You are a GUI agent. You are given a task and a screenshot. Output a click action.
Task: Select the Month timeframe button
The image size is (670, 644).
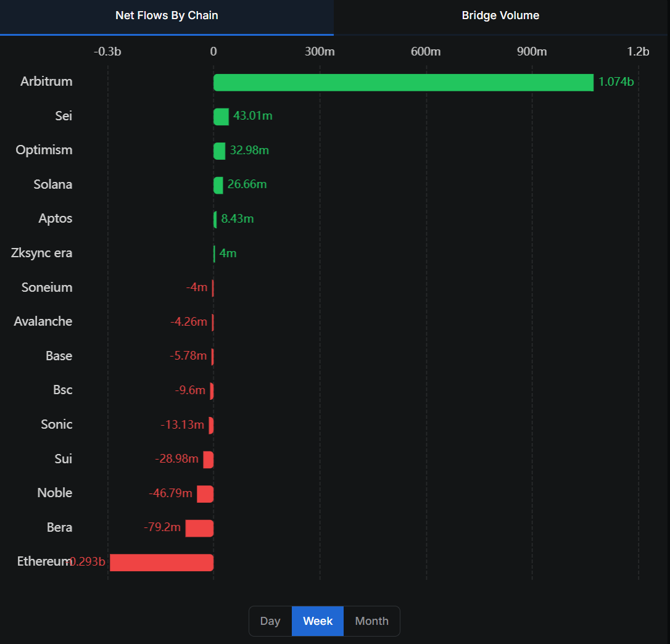click(x=372, y=621)
